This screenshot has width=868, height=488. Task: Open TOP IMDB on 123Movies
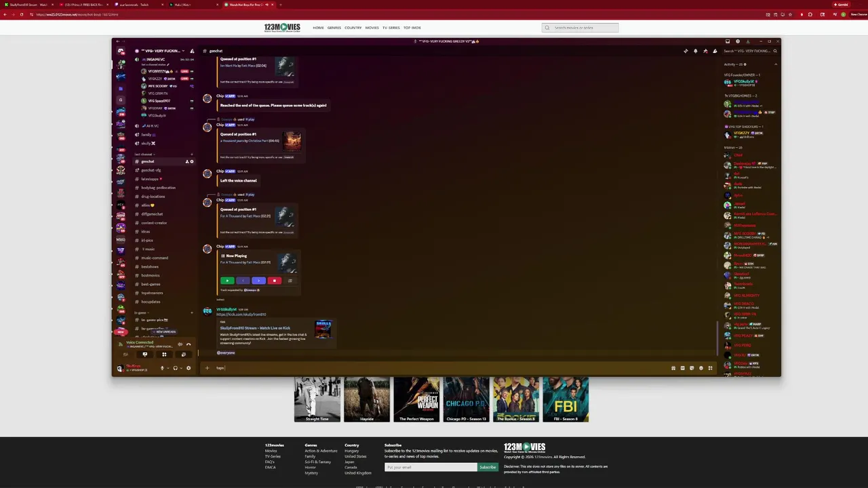(x=412, y=28)
